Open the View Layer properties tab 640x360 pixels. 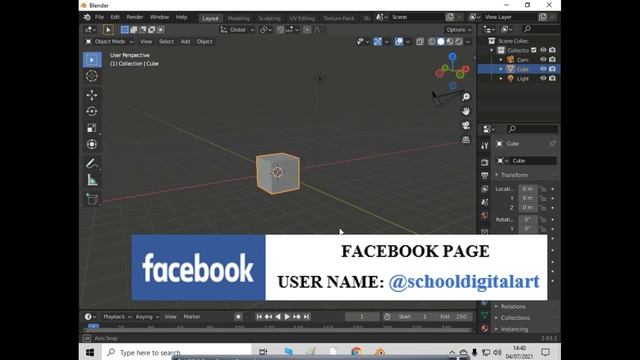[484, 189]
